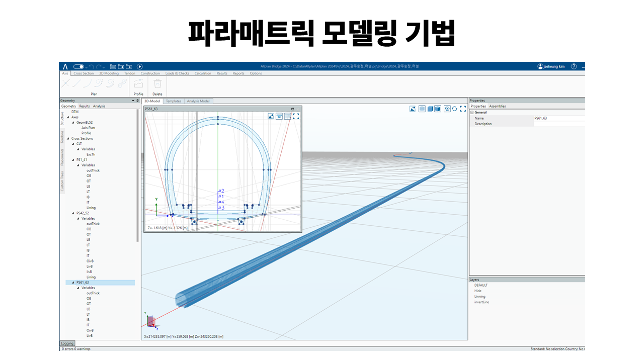The width and height of the screenshot is (644, 362).
Task: Collapse the General properties section
Action: [472, 113]
